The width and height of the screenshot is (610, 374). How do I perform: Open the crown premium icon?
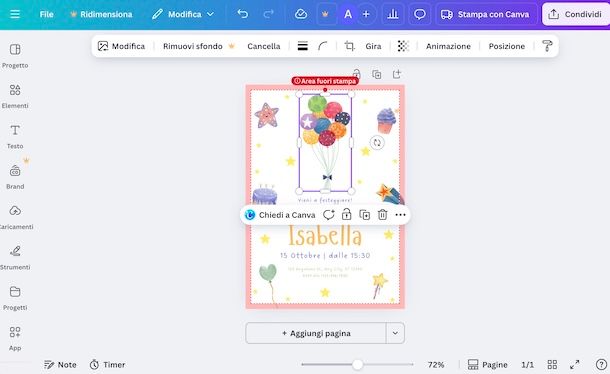tap(325, 14)
